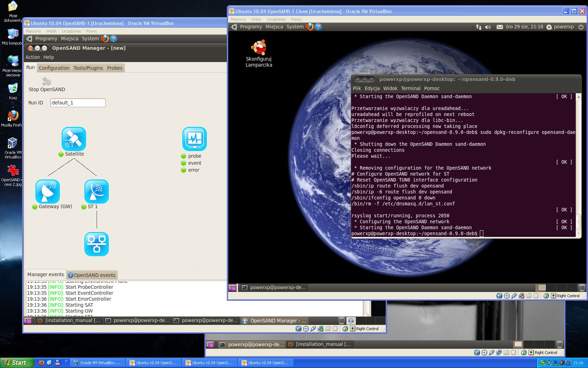Viewport: 588px width, 368px height.
Task: Select the ST 1 terminal icon
Action: [96, 191]
